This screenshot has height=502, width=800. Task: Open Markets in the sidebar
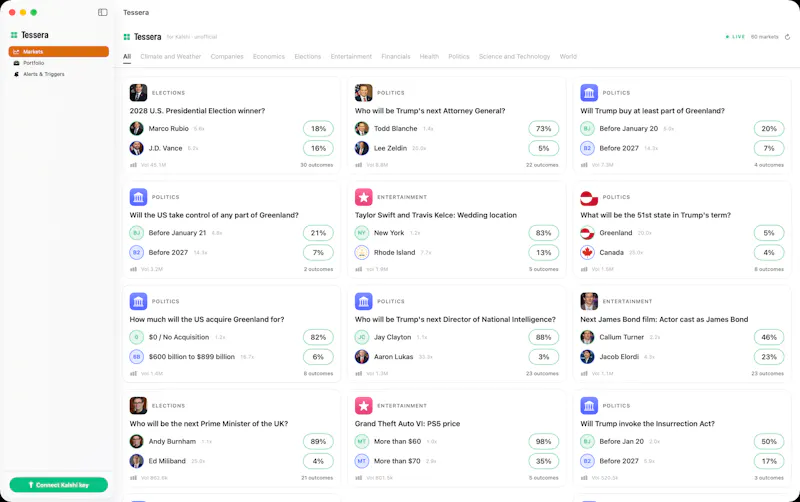click(x=59, y=52)
